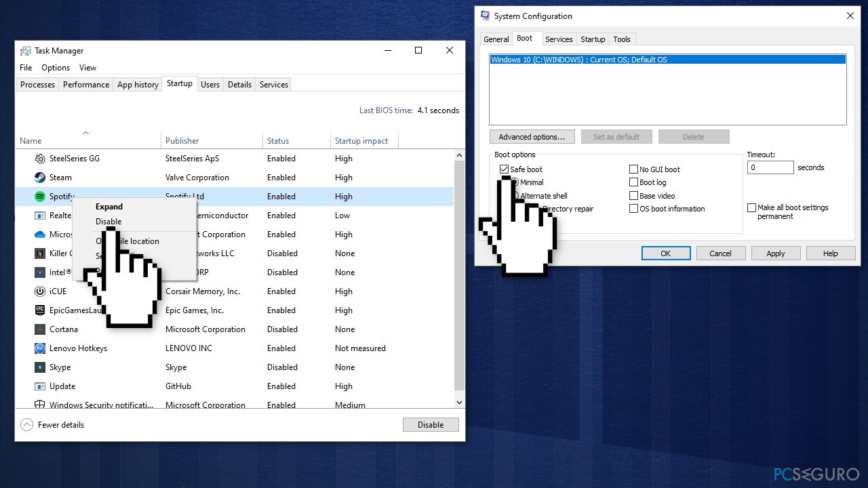Click the Skype startup icon
The image size is (868, 488).
(x=39, y=367)
